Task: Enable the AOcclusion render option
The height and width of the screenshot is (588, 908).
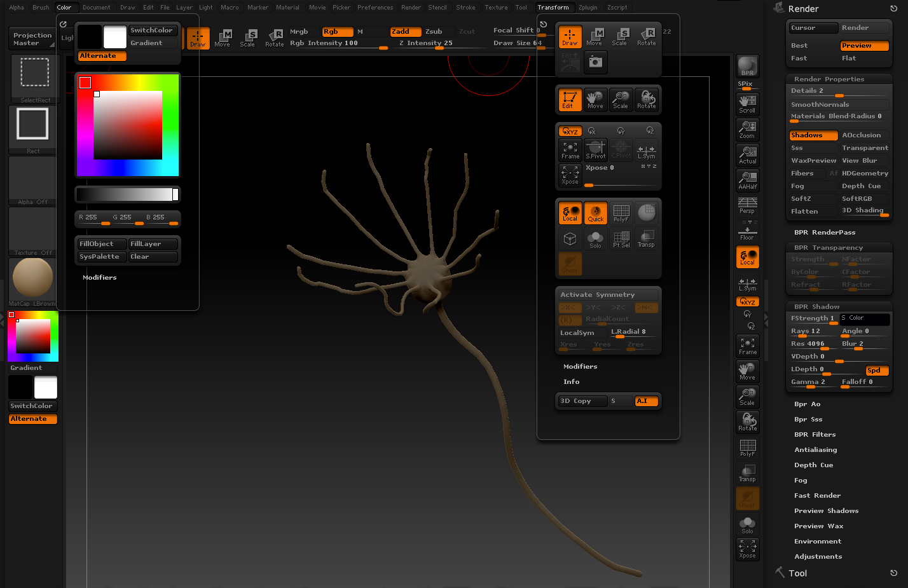Action: tap(863, 135)
